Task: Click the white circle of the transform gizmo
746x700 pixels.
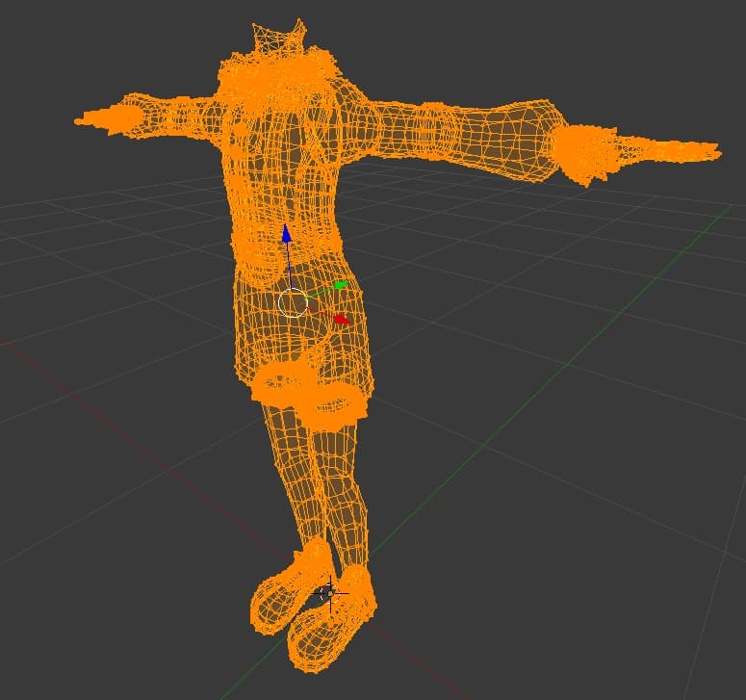Action: coord(293,302)
